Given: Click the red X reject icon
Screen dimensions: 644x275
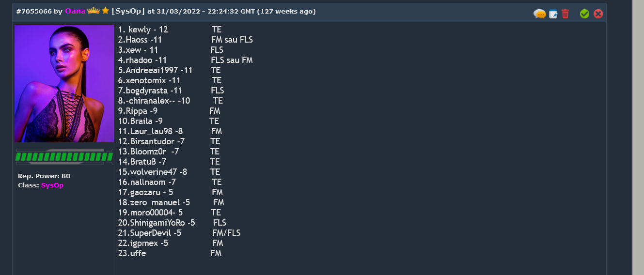Looking at the screenshot, I should pos(598,14).
